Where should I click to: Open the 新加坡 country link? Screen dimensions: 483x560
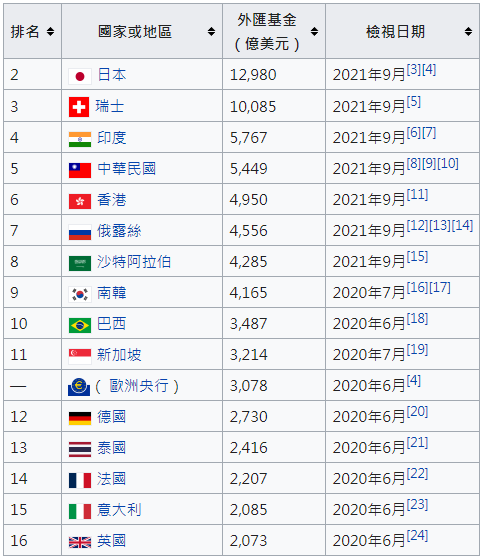119,355
